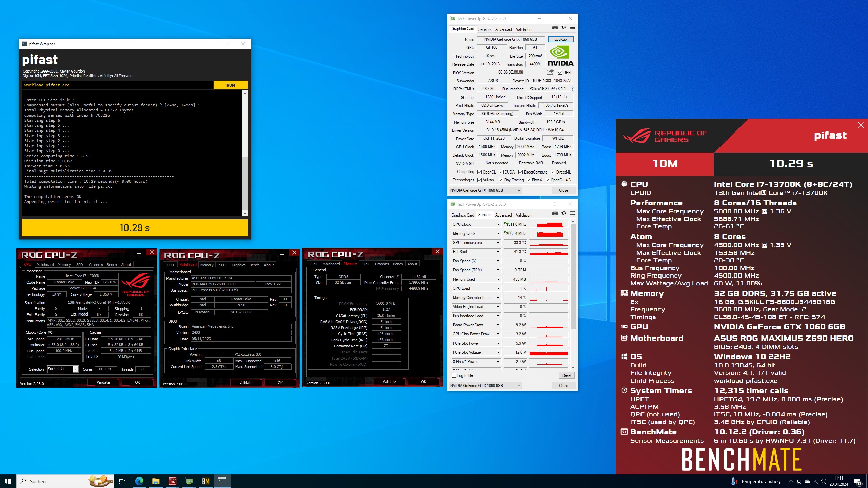Take a screenshot in the GPU-Z Graphics Card window
Image resolution: width=868 pixels, height=488 pixels.
click(555, 27)
